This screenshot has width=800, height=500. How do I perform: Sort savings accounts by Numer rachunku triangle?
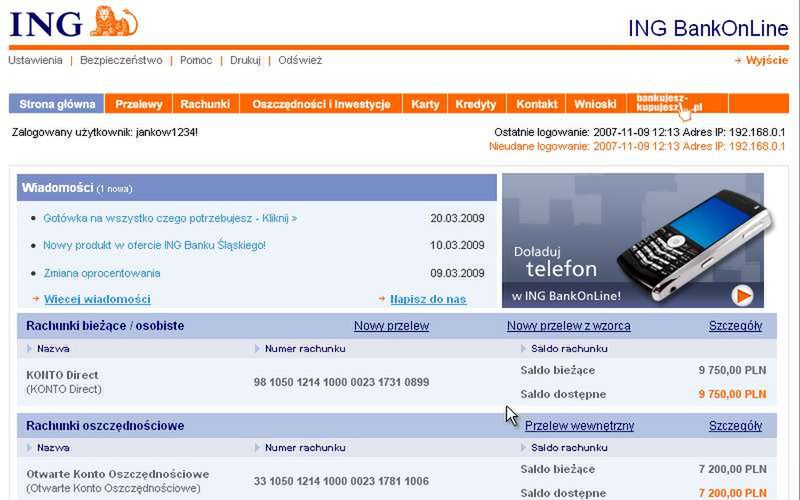[257, 447]
